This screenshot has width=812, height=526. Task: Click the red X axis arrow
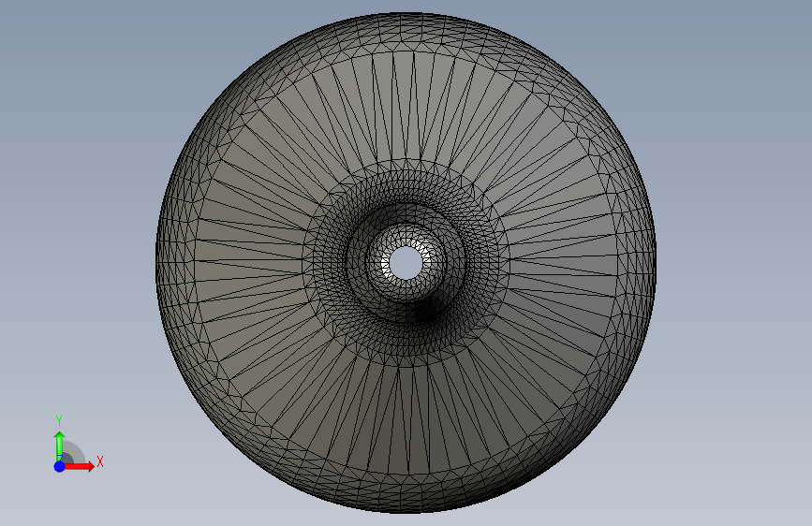tap(80, 466)
